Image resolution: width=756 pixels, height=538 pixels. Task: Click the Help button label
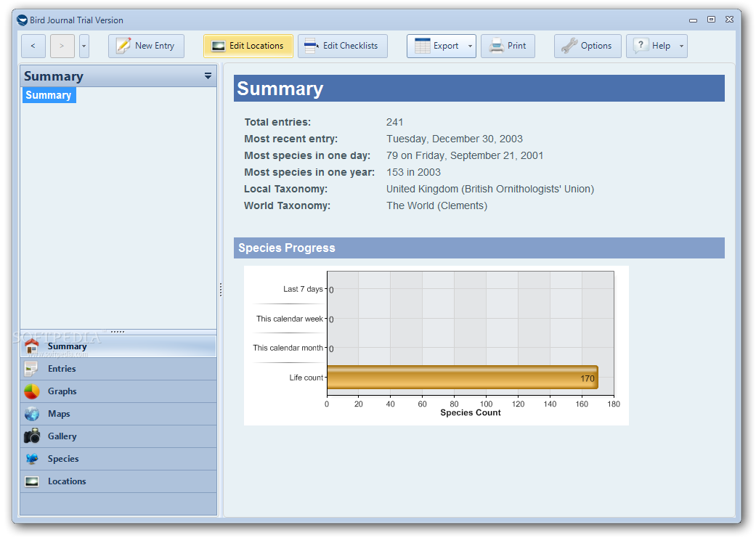tap(661, 46)
